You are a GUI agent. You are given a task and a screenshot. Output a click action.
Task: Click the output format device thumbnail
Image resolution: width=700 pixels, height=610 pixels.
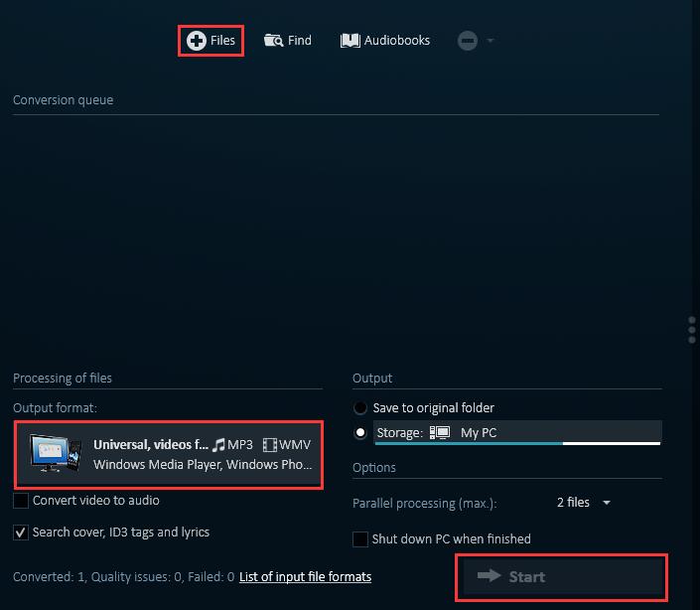coord(56,453)
